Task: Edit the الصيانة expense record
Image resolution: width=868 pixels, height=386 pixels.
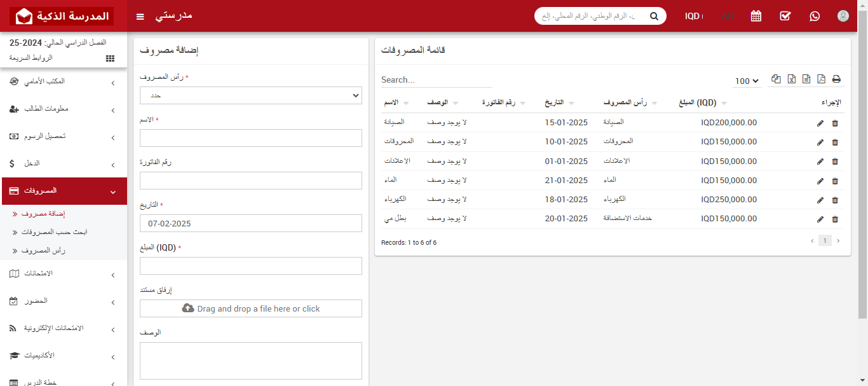Action: [820, 122]
